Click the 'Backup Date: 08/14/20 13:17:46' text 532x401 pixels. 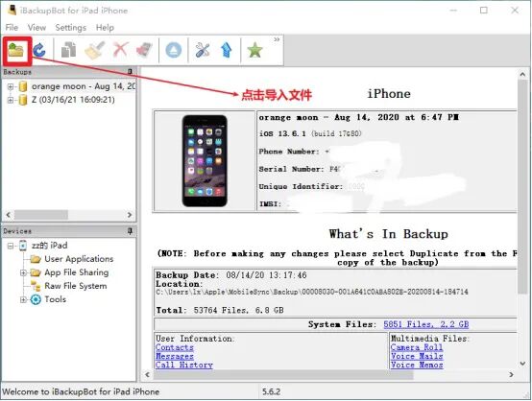point(231,275)
